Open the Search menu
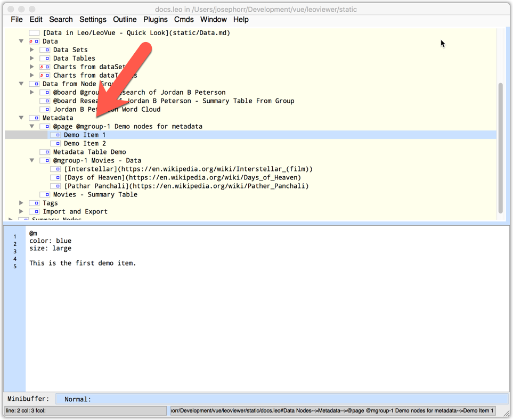The width and height of the screenshot is (513, 420). click(61, 19)
